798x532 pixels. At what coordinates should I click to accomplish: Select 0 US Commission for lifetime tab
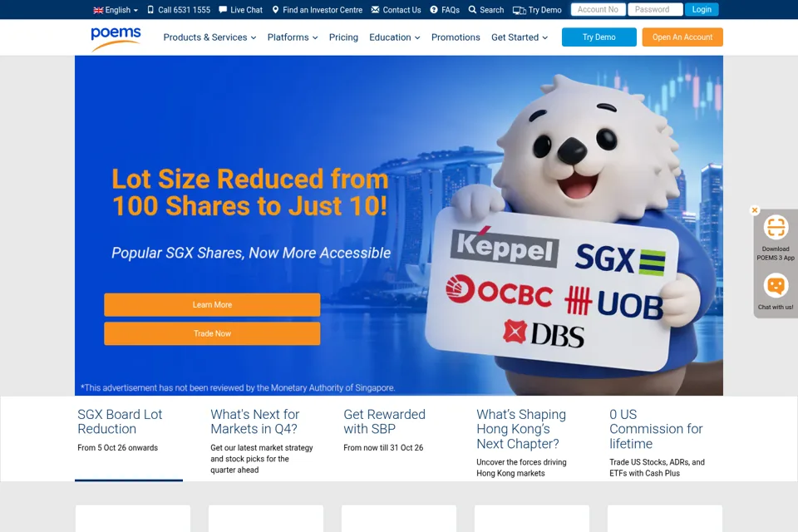pyautogui.click(x=661, y=439)
